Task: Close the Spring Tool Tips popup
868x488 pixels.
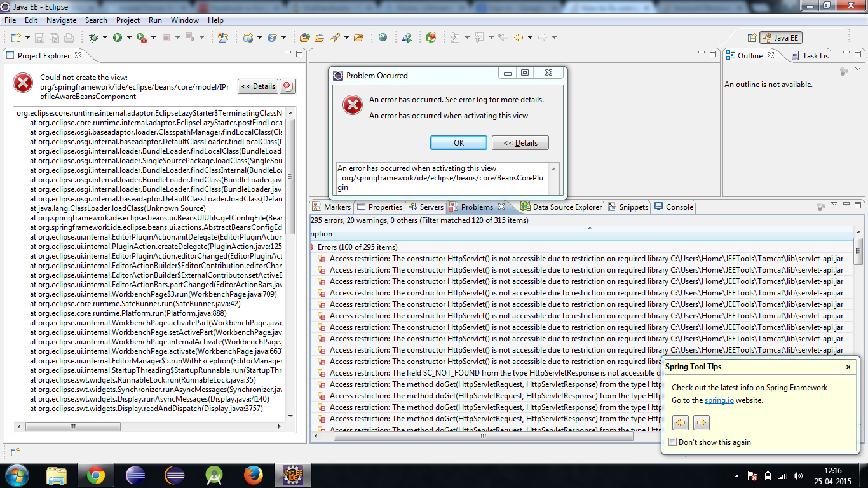Action: [848, 367]
